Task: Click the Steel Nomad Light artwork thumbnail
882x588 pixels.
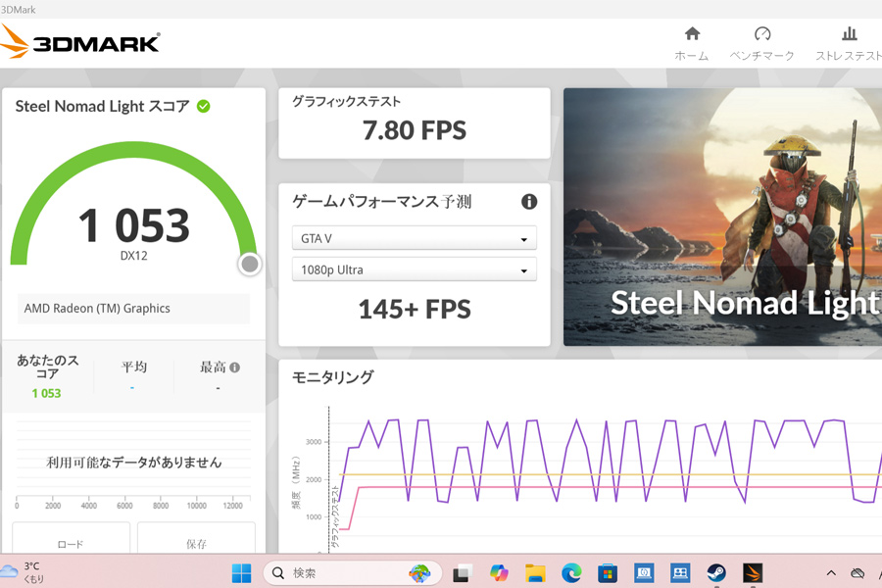Action: (x=723, y=217)
